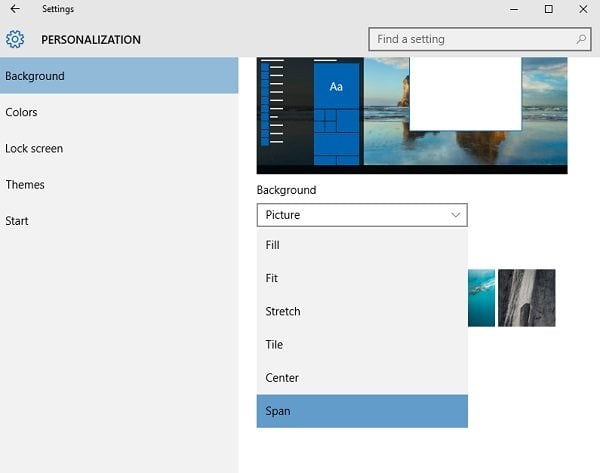Click the search magnifier icon

581,39
